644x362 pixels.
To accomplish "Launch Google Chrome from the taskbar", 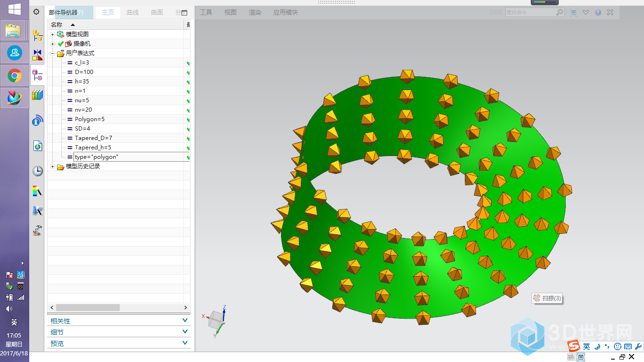I will coord(14,75).
